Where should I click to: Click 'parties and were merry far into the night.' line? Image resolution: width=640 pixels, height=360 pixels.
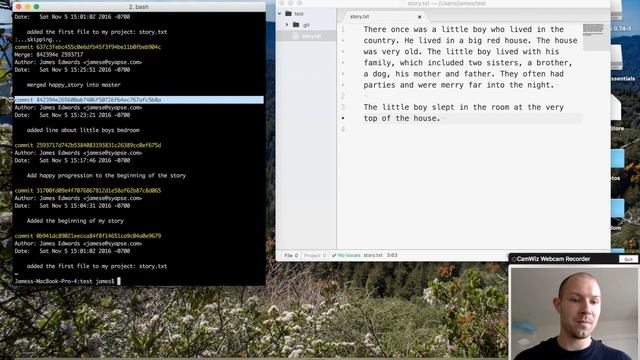point(459,85)
